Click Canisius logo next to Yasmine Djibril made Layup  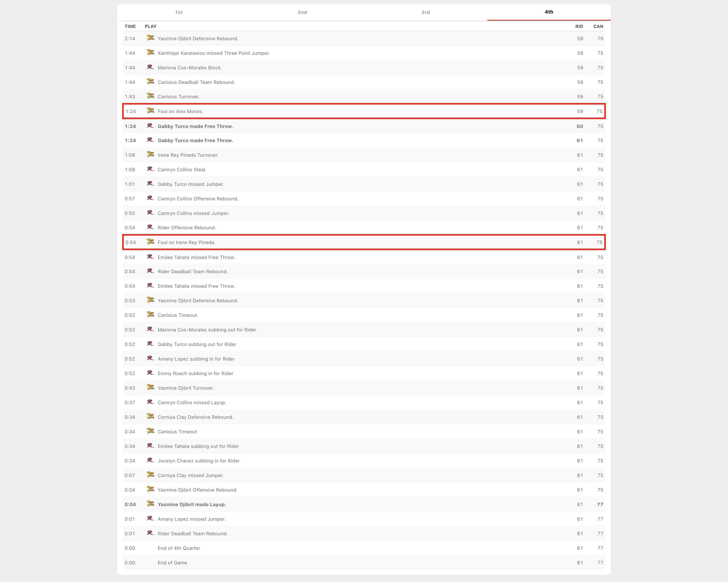click(150, 504)
